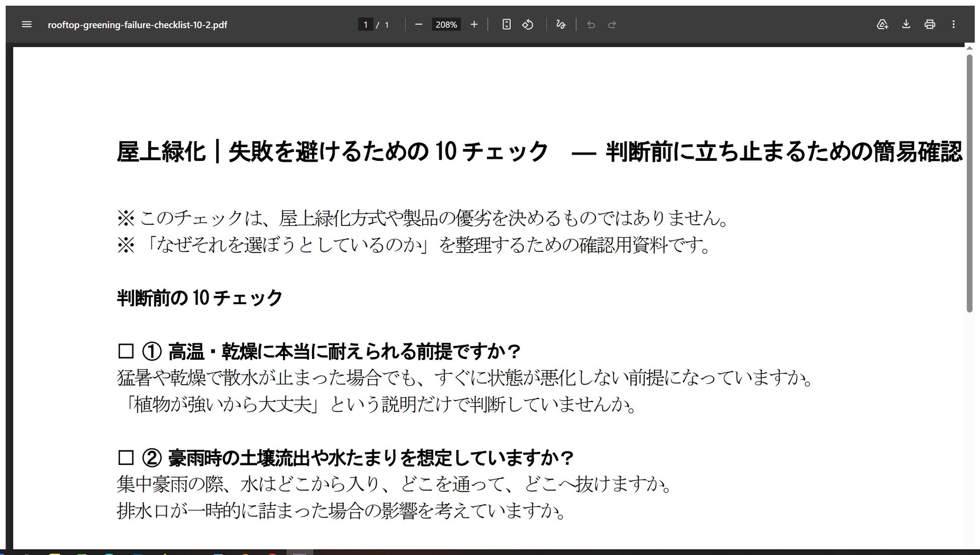Click the redo arrow icon
This screenshot has width=980, height=555.
[612, 25]
